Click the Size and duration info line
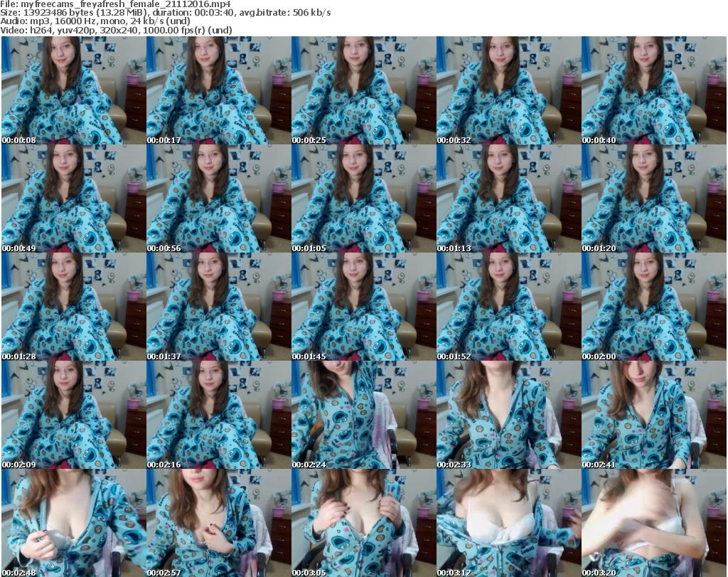 [x=165, y=13]
